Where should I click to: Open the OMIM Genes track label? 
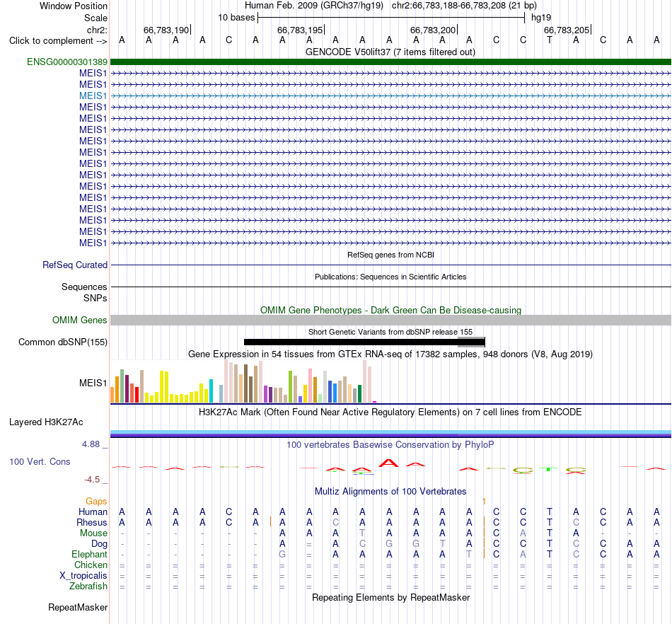80,320
